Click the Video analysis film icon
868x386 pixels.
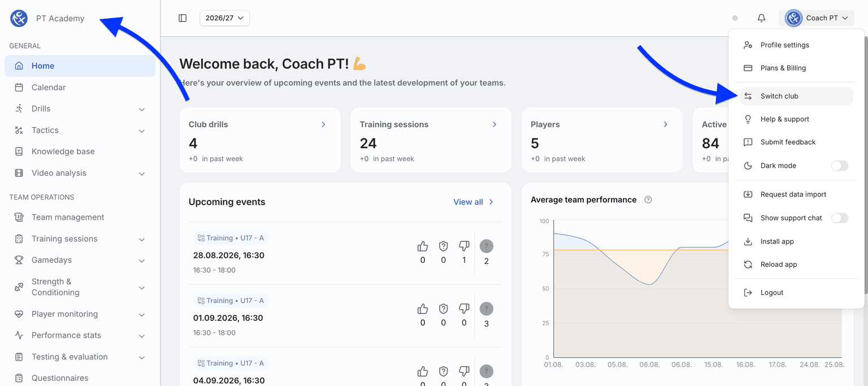pos(19,173)
